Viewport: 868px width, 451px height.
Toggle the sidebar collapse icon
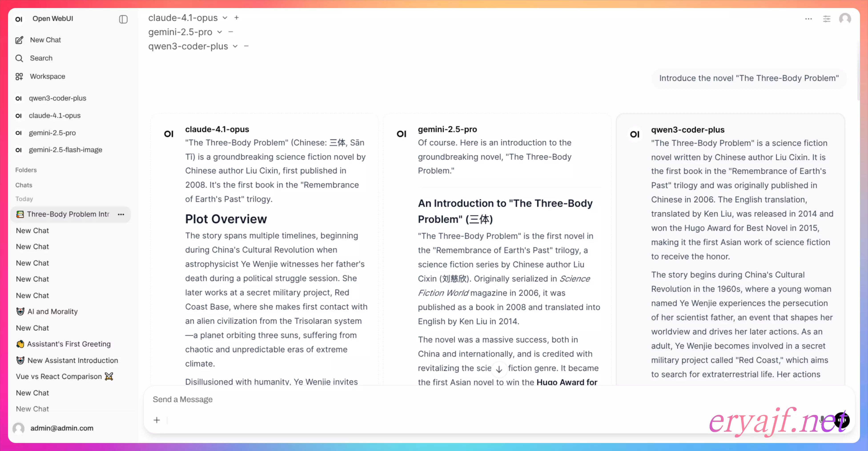123,19
